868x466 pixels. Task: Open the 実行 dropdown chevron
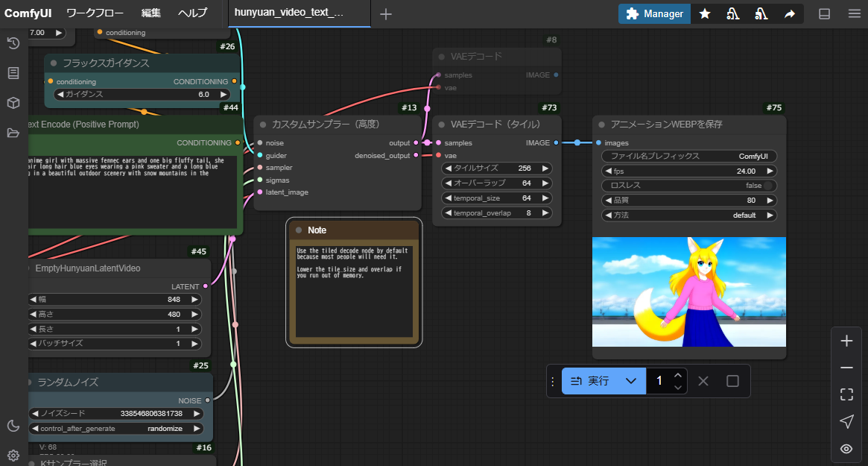(631, 381)
